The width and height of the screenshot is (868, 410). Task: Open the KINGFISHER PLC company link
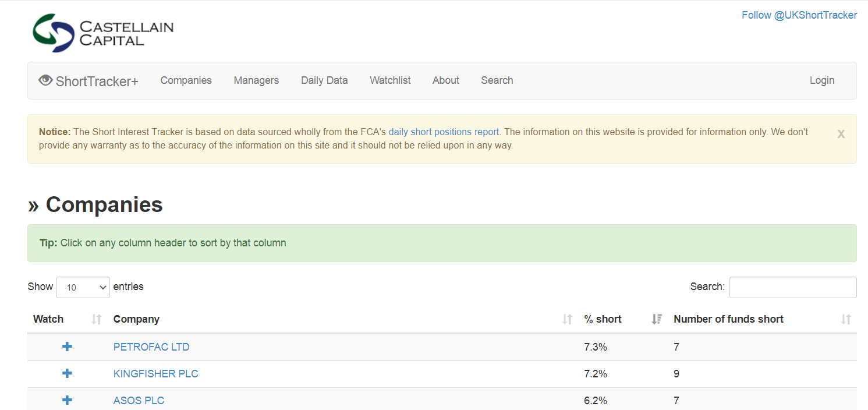point(156,374)
